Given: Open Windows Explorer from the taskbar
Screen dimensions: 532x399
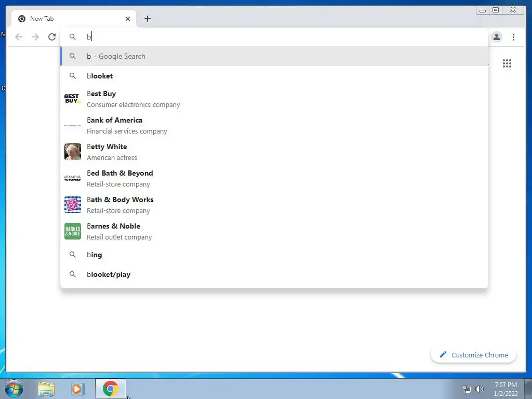Looking at the screenshot, I should [x=46, y=389].
